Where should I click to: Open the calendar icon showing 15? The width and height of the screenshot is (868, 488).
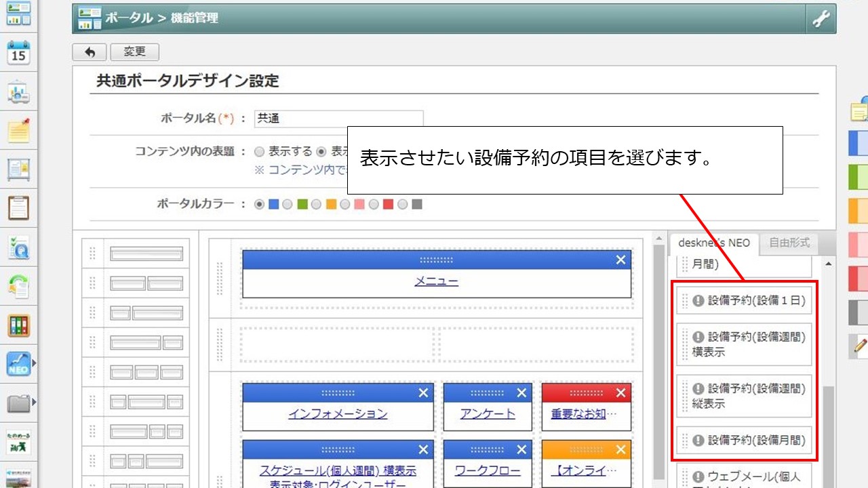(x=18, y=52)
